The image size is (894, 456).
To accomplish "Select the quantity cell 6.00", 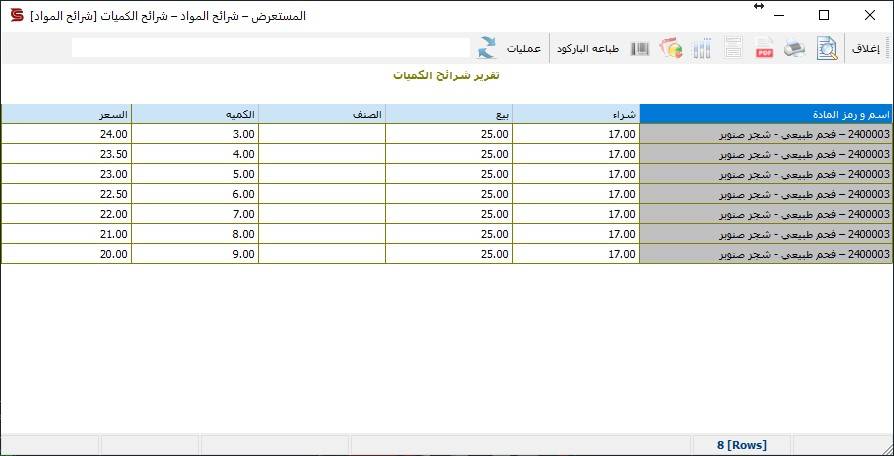I will 195,194.
